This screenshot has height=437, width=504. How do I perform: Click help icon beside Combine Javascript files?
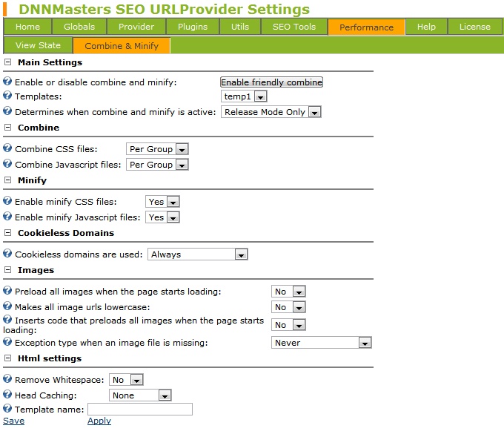pyautogui.click(x=7, y=163)
